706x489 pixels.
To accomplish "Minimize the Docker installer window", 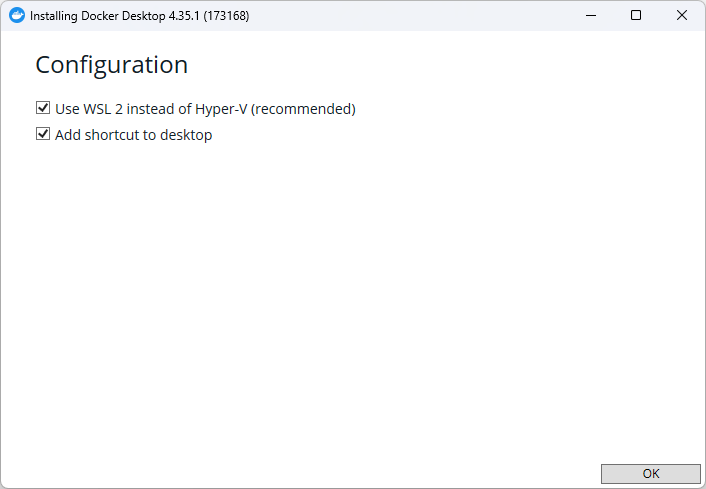I will click(x=591, y=15).
